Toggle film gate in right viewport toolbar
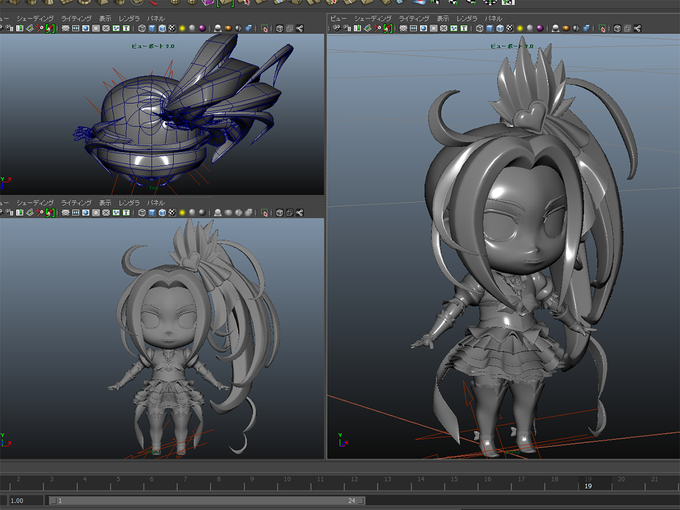Screen dimensions: 680x510 point(413,28)
